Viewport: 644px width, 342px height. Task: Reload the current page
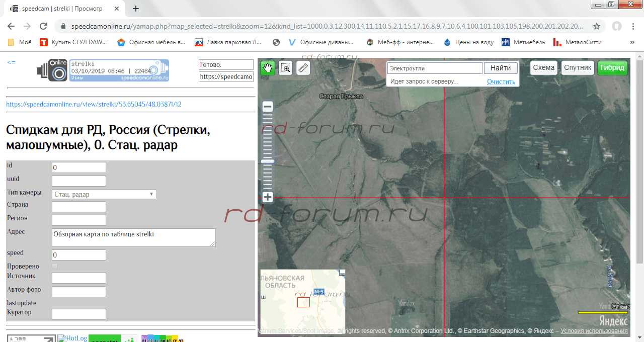pyautogui.click(x=43, y=26)
